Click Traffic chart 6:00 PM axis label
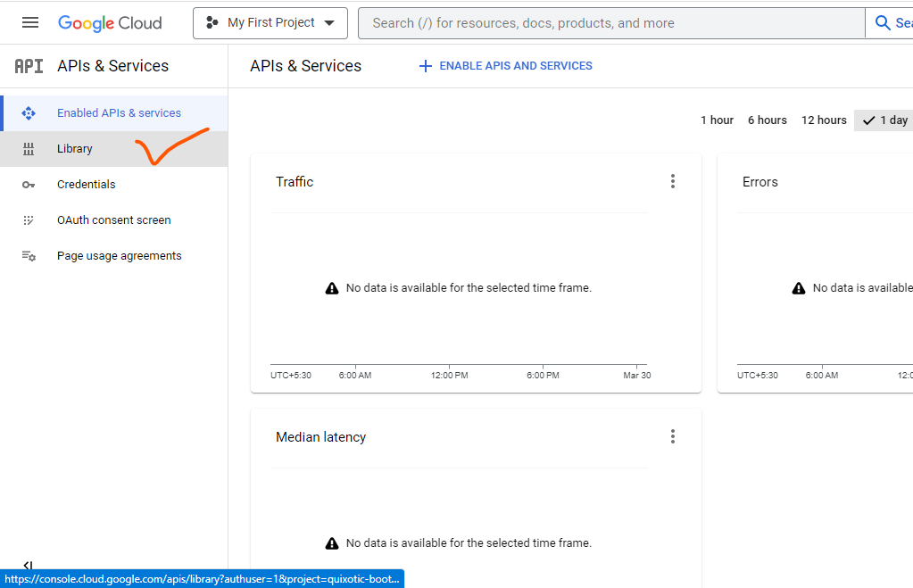 (544, 376)
